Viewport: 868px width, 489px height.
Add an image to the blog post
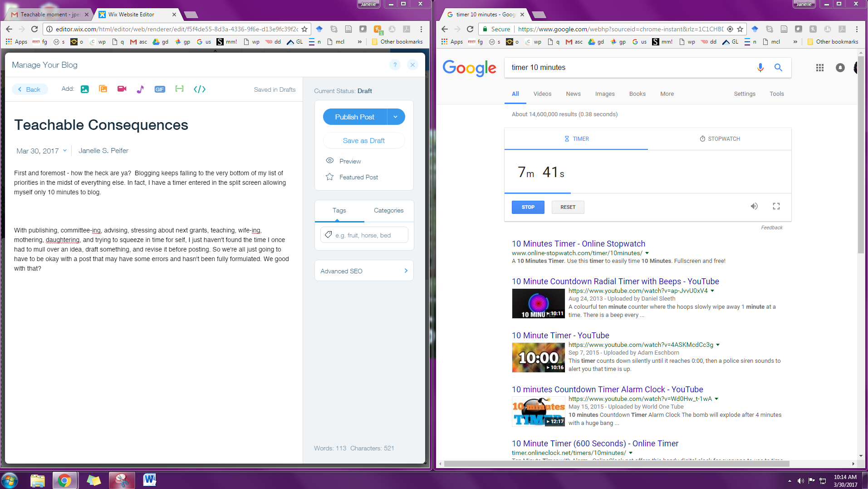tap(85, 89)
